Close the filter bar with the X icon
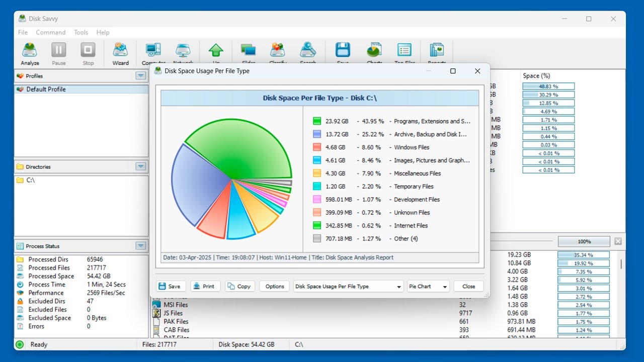Image resolution: width=644 pixels, height=362 pixels. [x=618, y=241]
